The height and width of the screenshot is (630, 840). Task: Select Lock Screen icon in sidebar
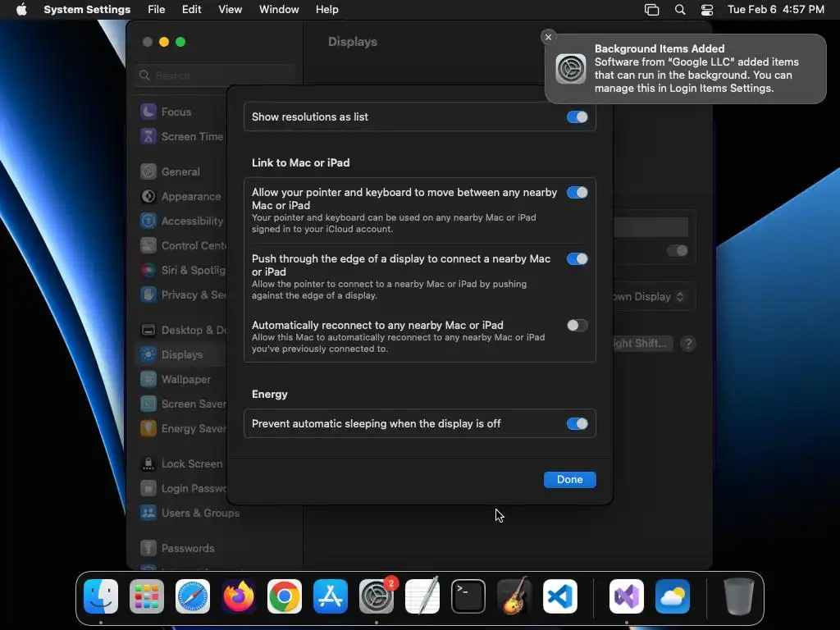click(148, 464)
